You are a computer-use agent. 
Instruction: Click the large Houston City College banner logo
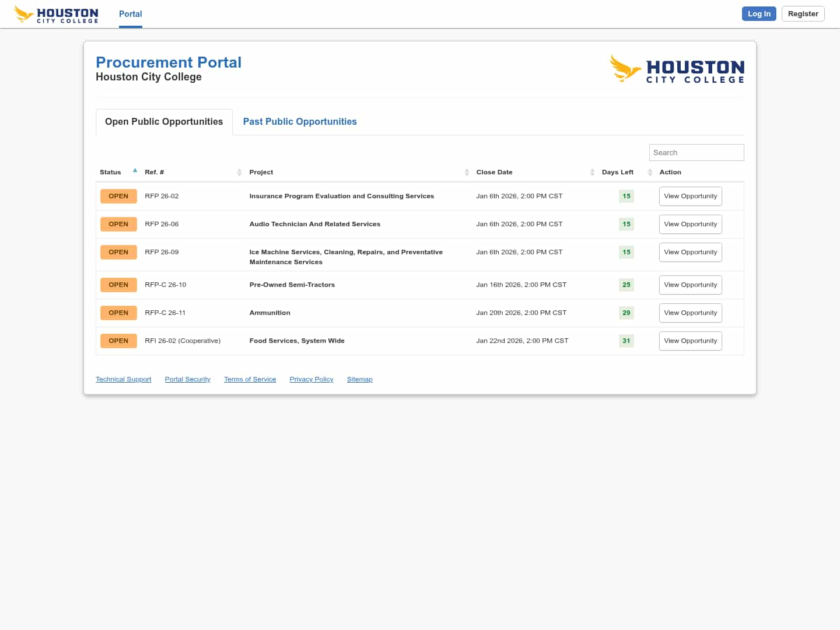pos(677,69)
